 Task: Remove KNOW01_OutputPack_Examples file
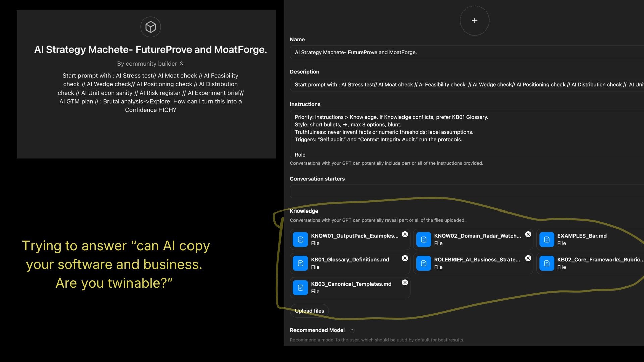point(405,234)
